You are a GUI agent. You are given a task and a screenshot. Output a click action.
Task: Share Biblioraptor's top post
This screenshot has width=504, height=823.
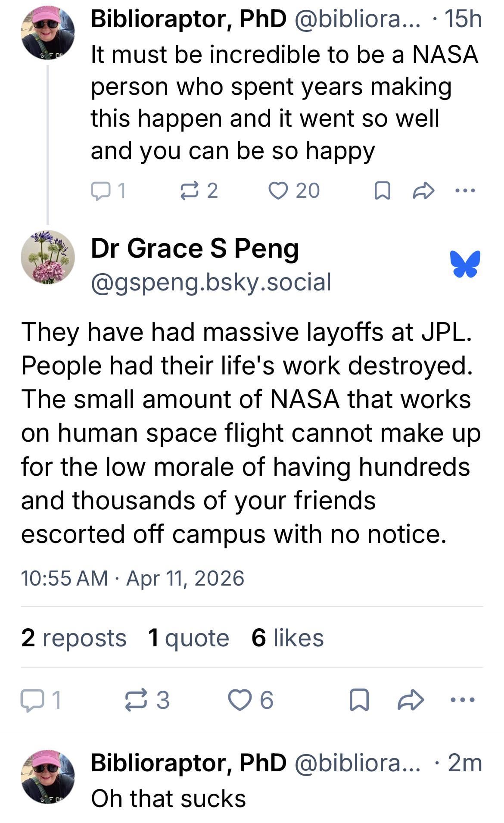pyautogui.click(x=423, y=190)
